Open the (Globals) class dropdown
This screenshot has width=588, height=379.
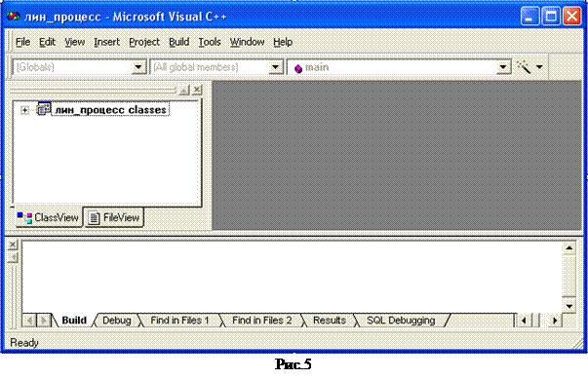[x=138, y=67]
